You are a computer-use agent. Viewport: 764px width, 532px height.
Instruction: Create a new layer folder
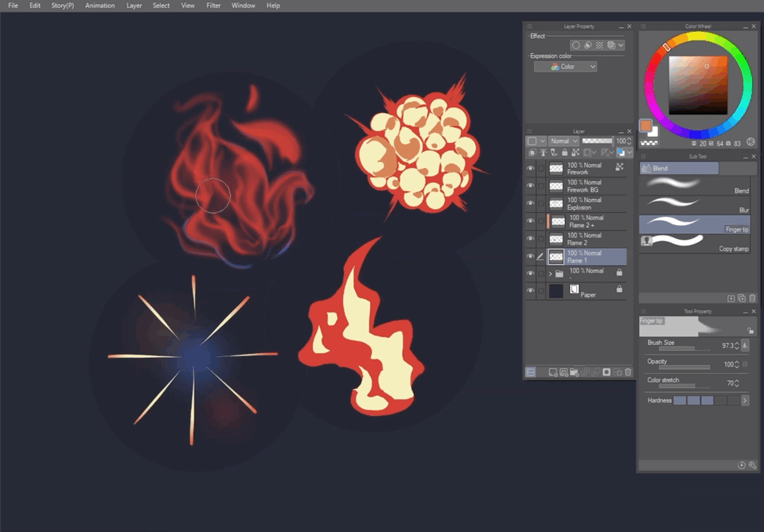coord(575,372)
